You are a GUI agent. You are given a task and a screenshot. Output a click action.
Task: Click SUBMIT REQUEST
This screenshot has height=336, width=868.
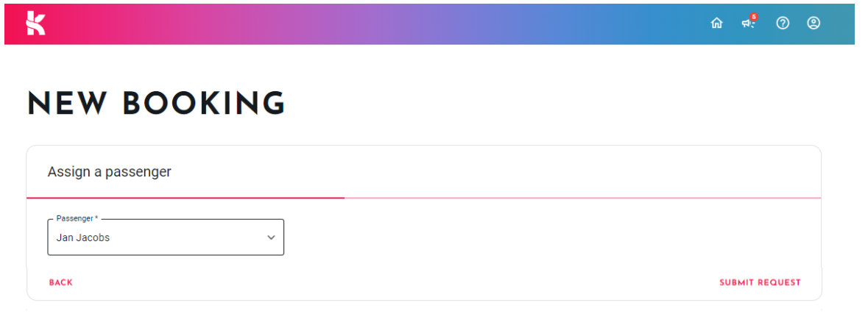pyautogui.click(x=760, y=282)
